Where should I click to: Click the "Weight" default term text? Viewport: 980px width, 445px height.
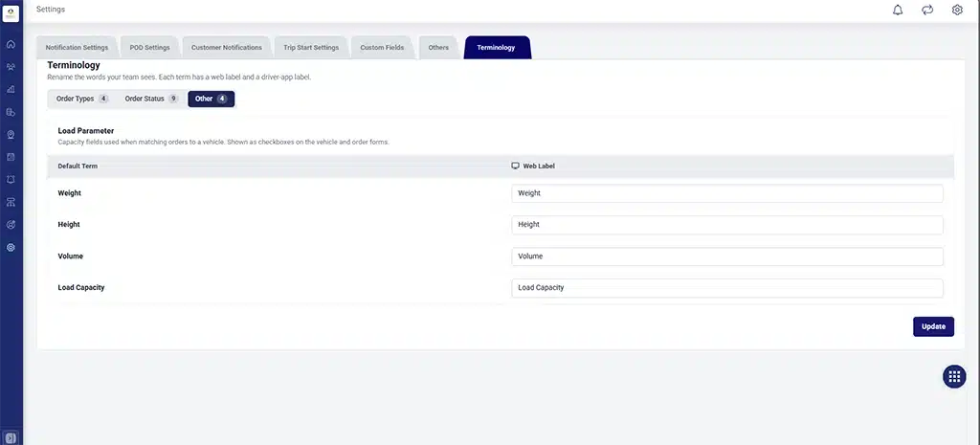click(69, 193)
